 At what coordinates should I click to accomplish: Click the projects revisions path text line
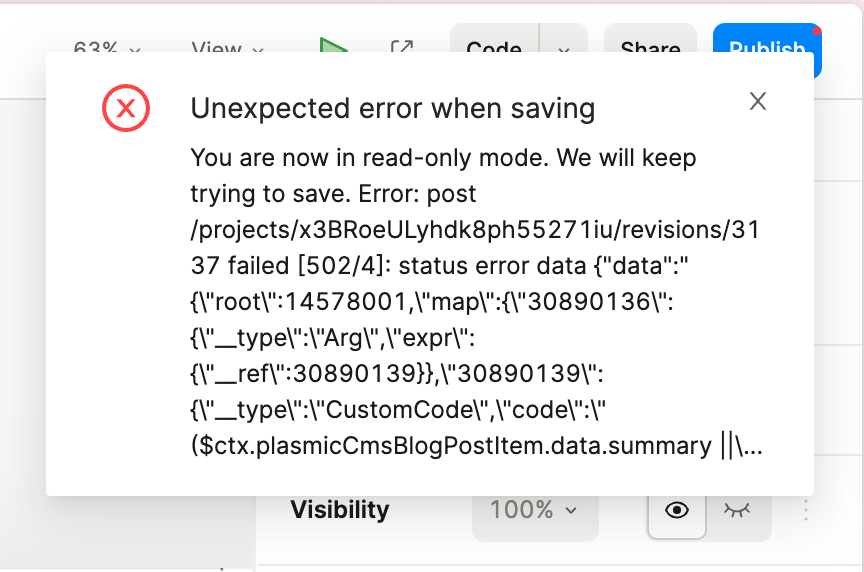click(475, 230)
